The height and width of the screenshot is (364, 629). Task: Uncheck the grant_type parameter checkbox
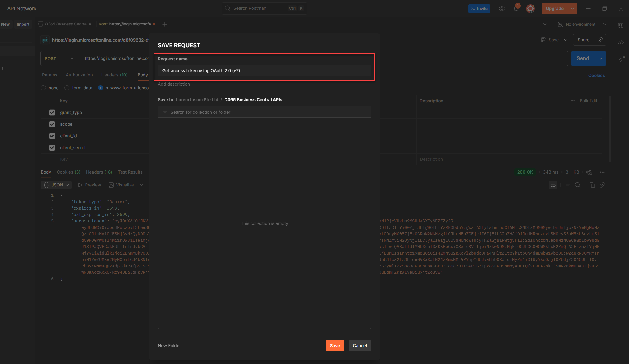click(52, 113)
